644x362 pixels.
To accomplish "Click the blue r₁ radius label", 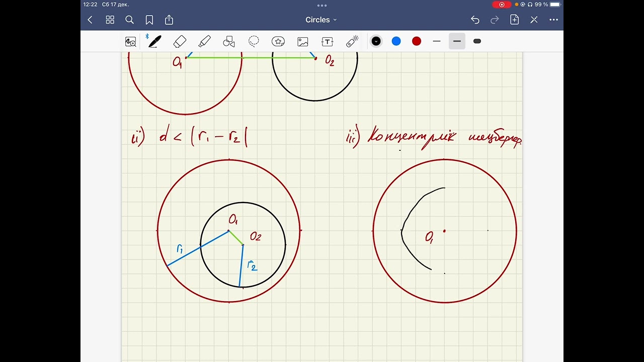I will 180,248.
